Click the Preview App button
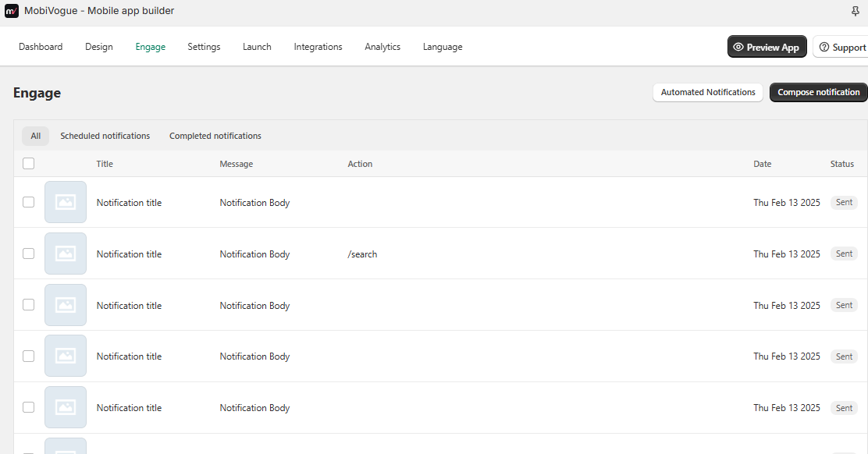Viewport: 868px width, 454px height. [x=767, y=47]
